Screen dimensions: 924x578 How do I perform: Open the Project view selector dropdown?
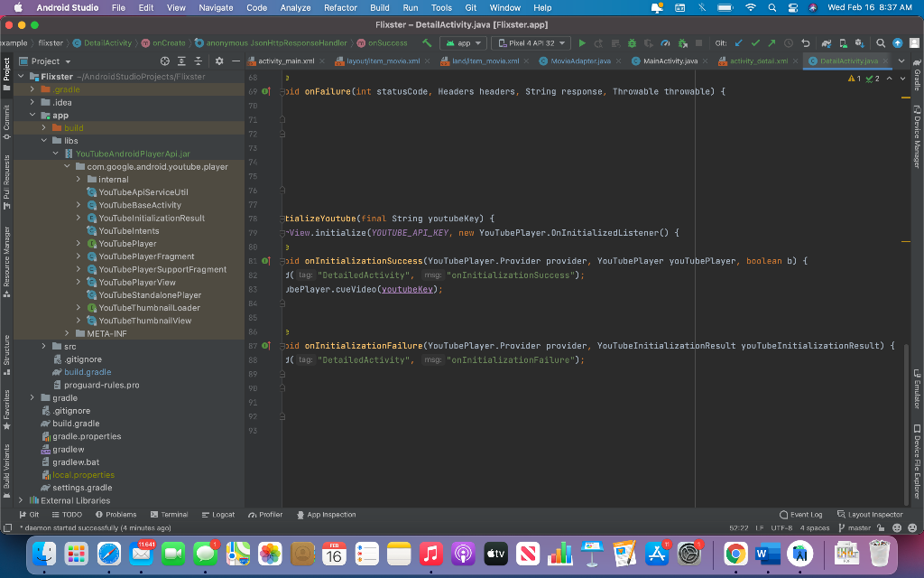[x=45, y=61]
